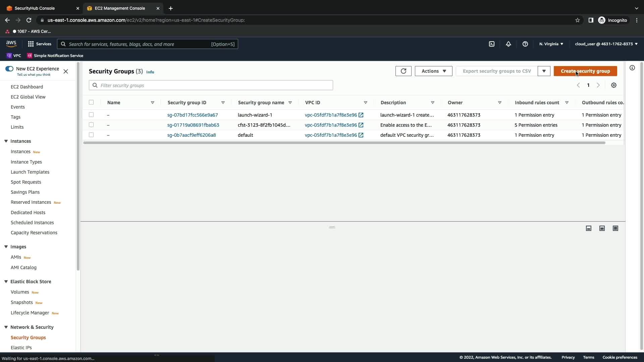Image resolution: width=644 pixels, height=362 pixels.
Task: Open the info panel circle icon
Action: (632, 68)
